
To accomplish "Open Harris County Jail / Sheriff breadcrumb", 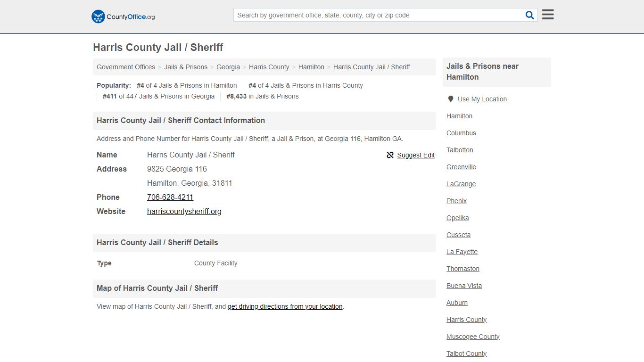I will point(372,67).
